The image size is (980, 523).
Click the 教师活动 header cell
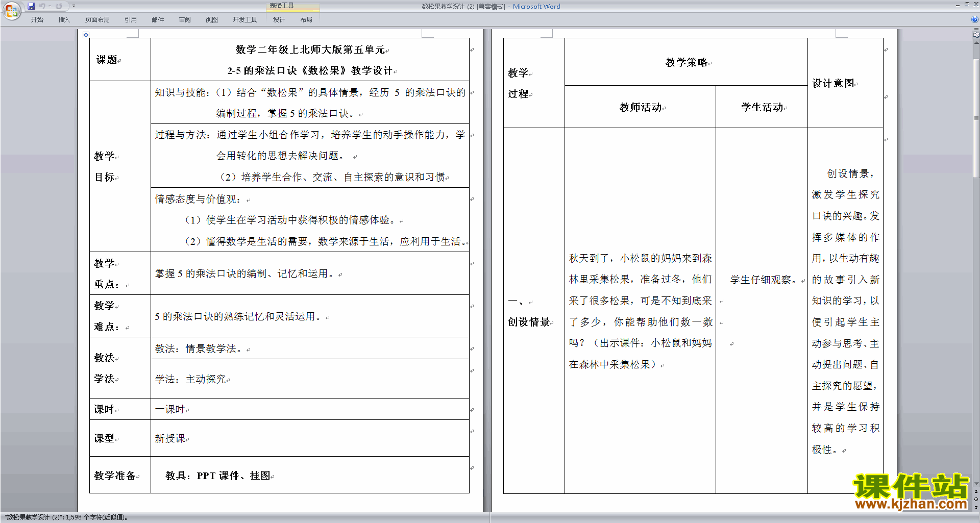(x=640, y=107)
